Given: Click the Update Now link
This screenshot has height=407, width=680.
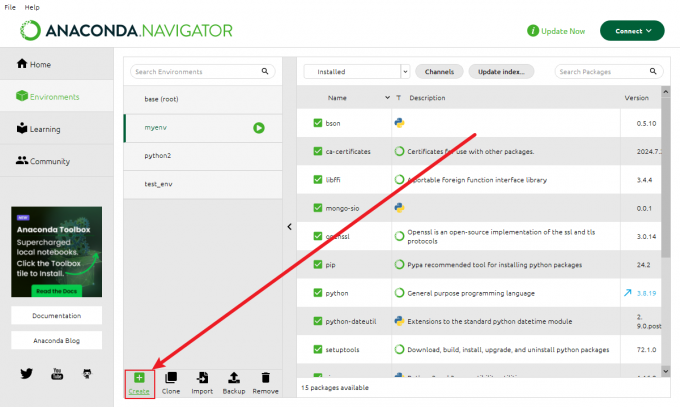Looking at the screenshot, I should click(563, 31).
